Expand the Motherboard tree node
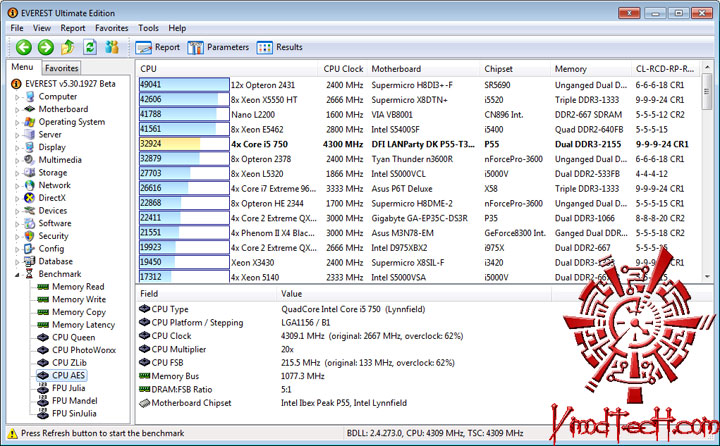This screenshot has height=446, width=720. [x=17, y=109]
